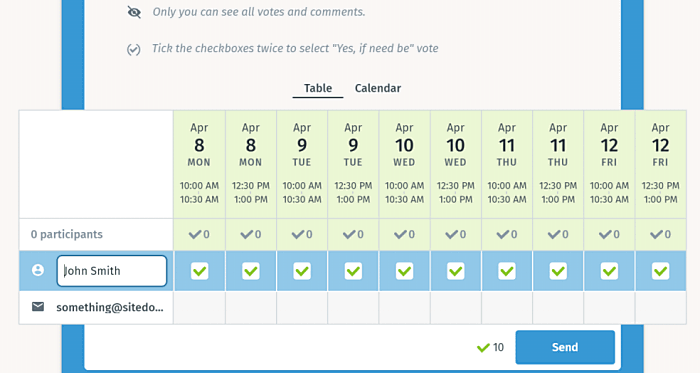Click the something@sitedo... email row
The width and height of the screenshot is (700, 373).
tap(96, 307)
